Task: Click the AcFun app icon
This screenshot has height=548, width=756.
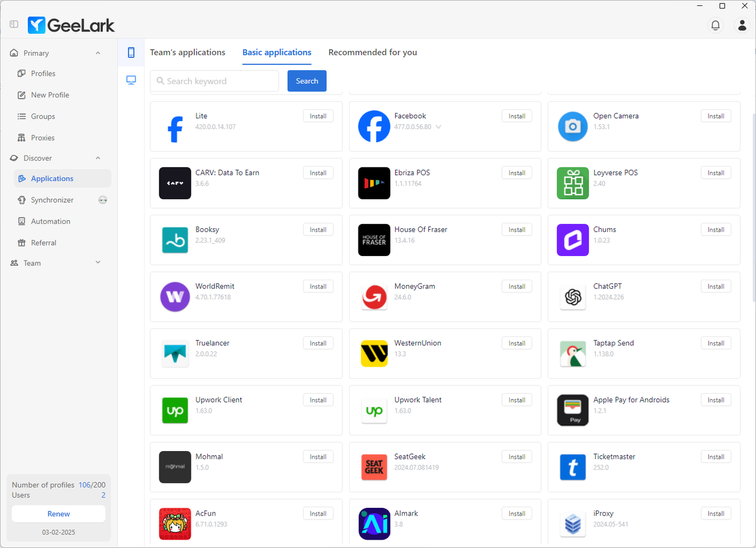Action: [175, 524]
